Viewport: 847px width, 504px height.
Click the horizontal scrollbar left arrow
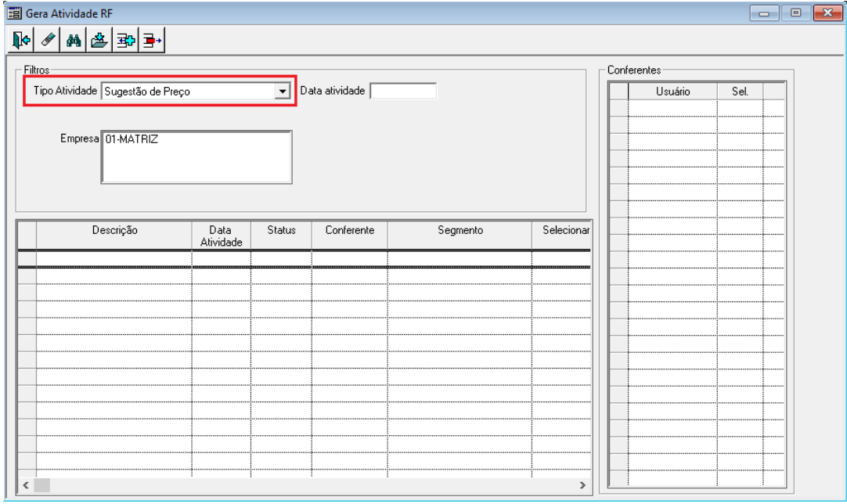pos(26,485)
